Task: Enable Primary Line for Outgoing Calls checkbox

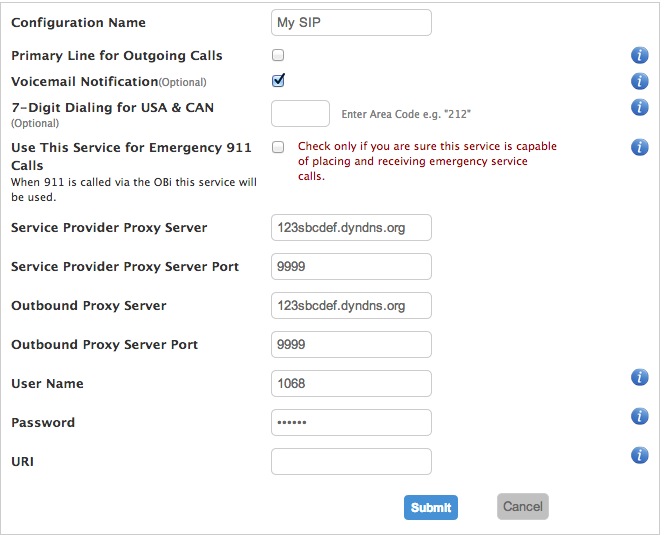Action: [278, 55]
